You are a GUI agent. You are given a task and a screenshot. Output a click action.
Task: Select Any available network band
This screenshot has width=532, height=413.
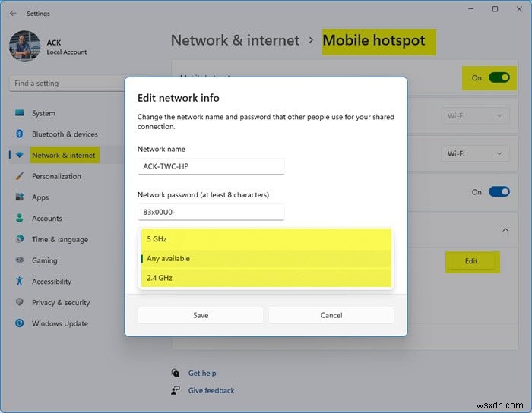click(x=266, y=259)
